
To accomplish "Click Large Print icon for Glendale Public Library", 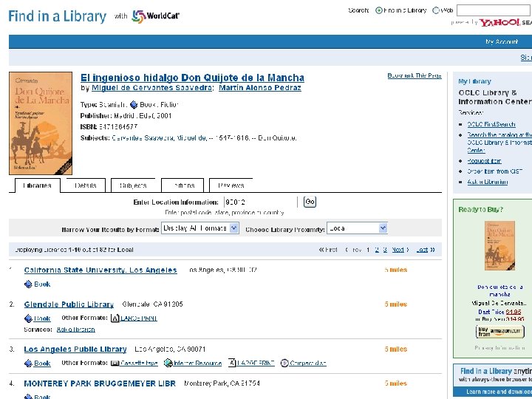I will point(115,318).
